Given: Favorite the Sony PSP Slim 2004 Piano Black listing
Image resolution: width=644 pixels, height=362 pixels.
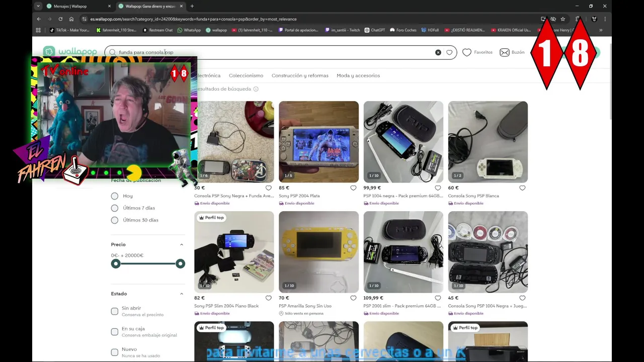Looking at the screenshot, I should [x=269, y=298].
